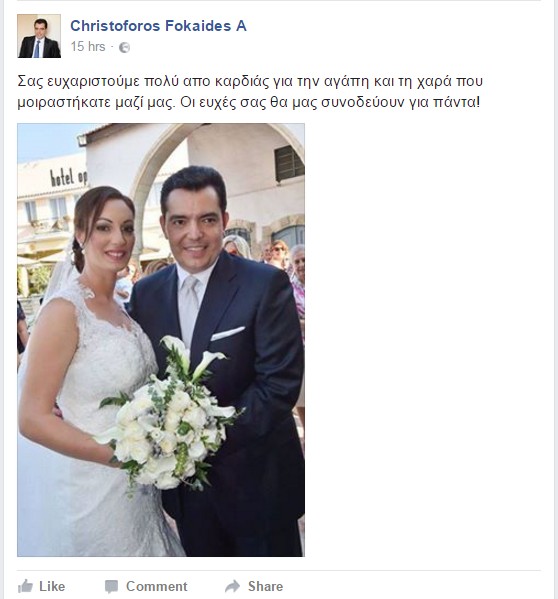Click the second line of post text

249,102
